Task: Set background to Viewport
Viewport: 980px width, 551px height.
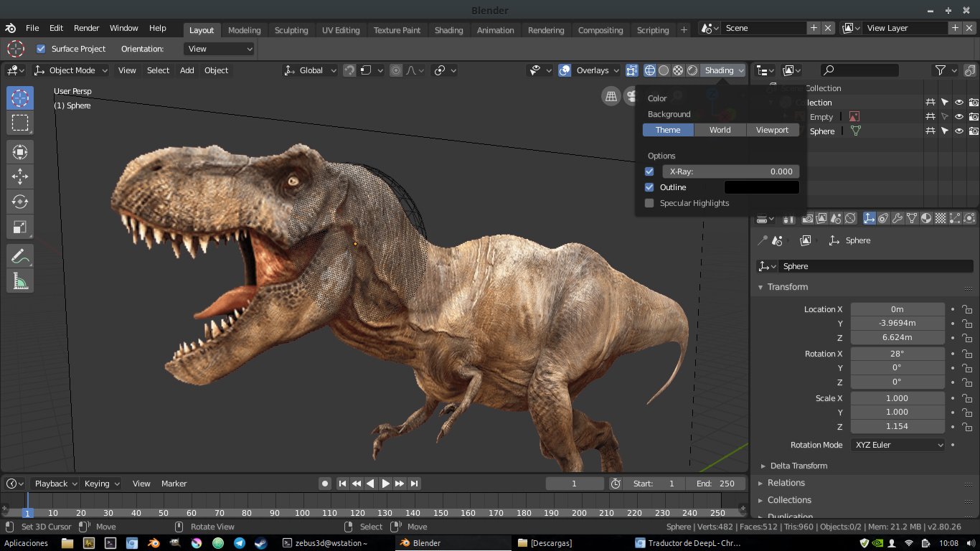Action: click(x=773, y=130)
